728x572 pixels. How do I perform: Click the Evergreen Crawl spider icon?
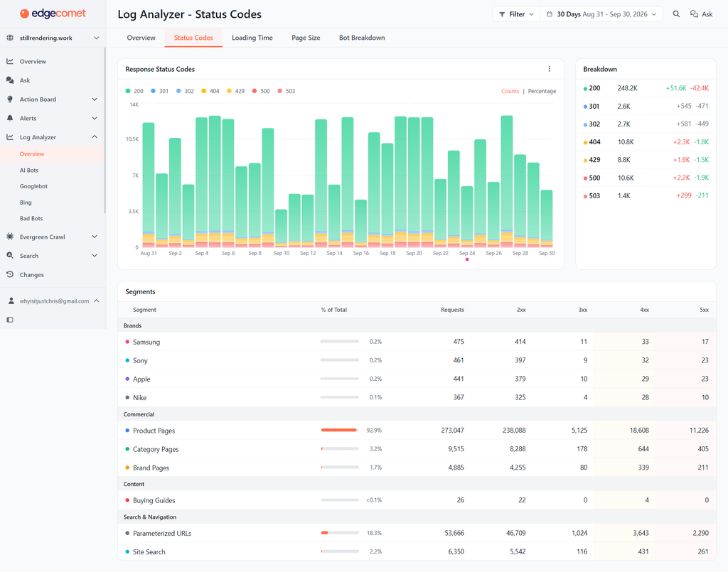coord(10,236)
